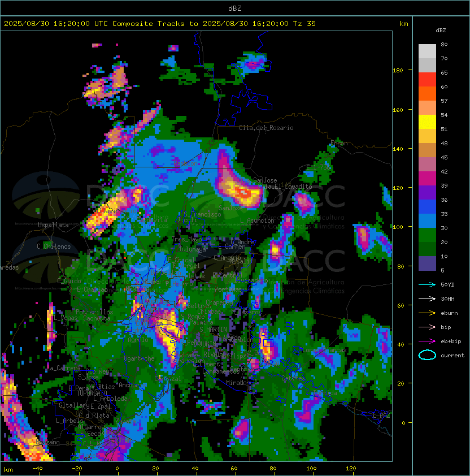This screenshot has height=476, width=470.
Task: Click the 'current' legend label
Action: point(452,356)
